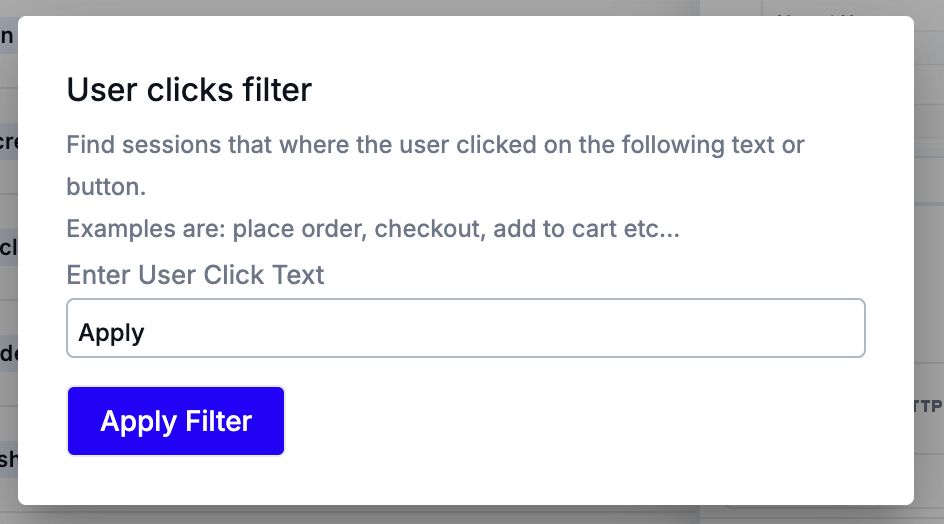Click the partly hidden "n" item at left edge
The height and width of the screenshot is (524, 944).
pos(7,36)
